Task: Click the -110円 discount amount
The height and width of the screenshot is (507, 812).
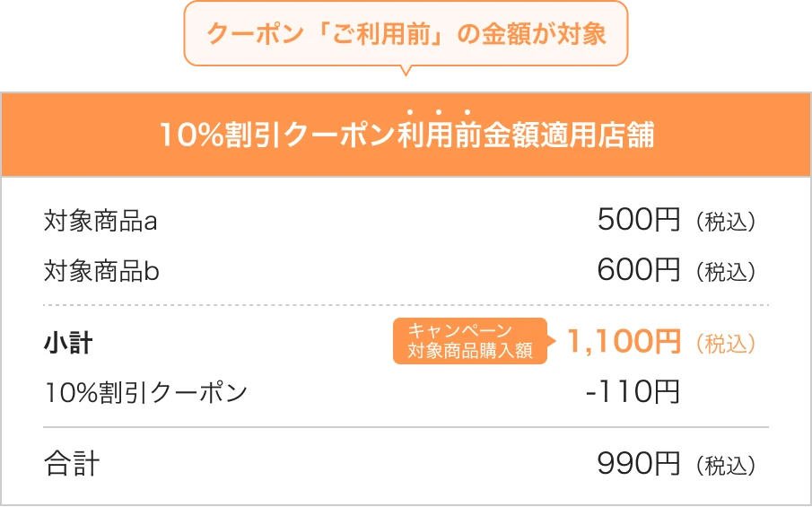Action: click(x=632, y=392)
